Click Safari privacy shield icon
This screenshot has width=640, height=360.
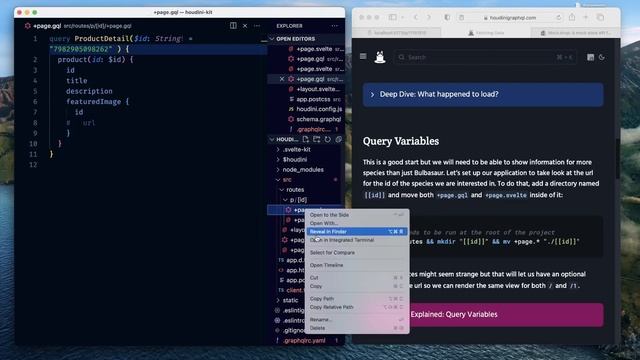447,17
